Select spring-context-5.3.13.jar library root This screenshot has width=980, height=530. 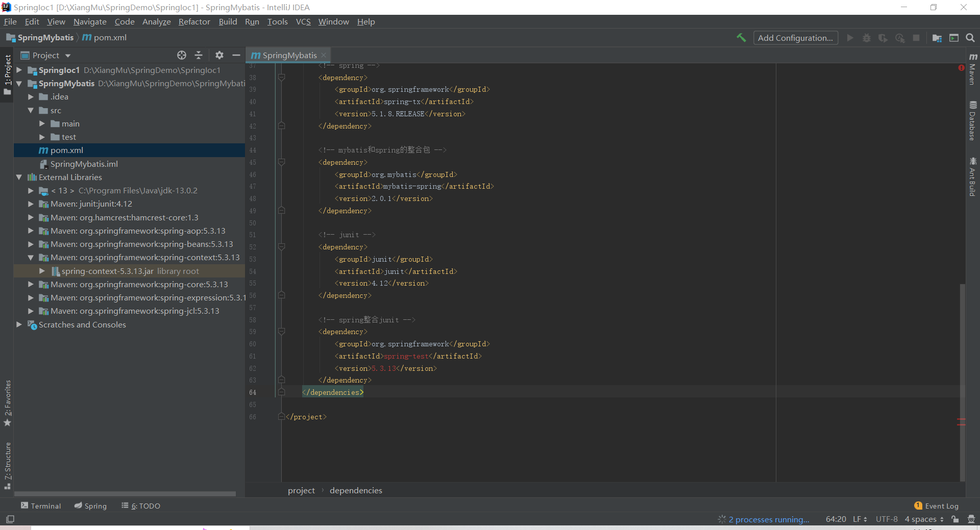tap(130, 271)
